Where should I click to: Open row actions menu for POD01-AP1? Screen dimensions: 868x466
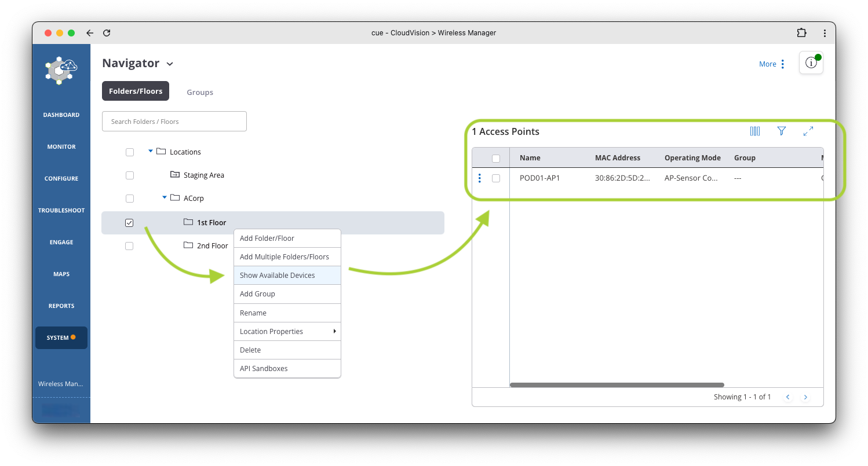click(x=479, y=178)
